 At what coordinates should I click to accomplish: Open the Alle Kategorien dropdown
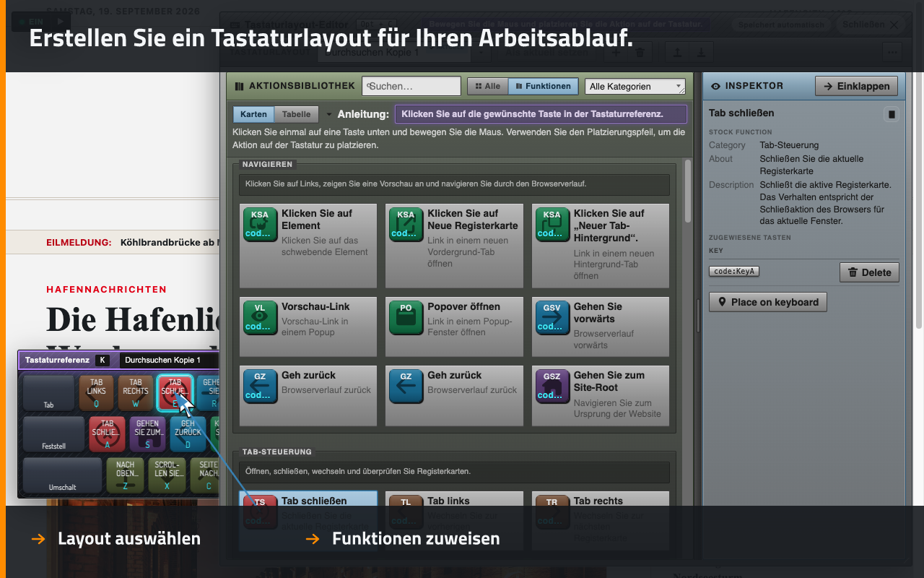635,87
